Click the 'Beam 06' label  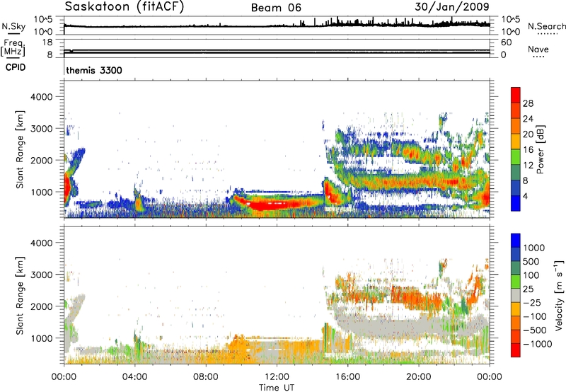point(276,8)
